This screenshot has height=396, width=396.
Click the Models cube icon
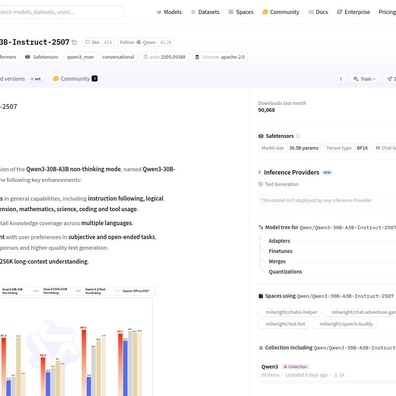pyautogui.click(x=159, y=12)
